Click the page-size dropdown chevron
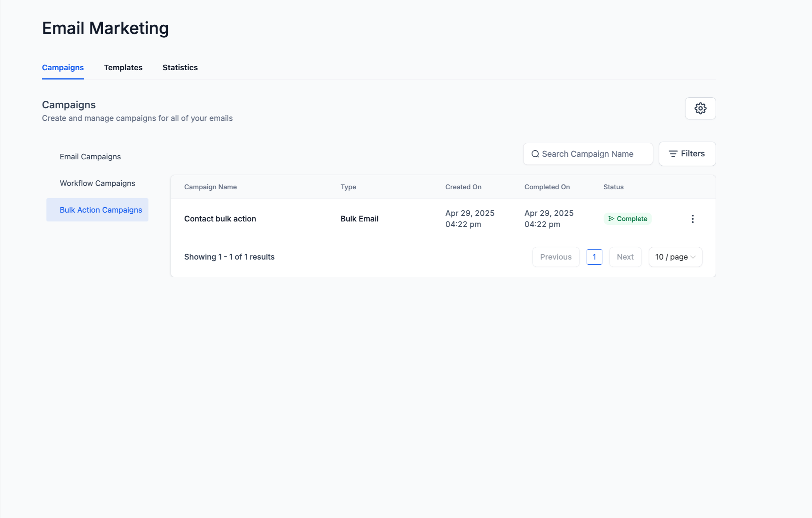This screenshot has width=812, height=518. pos(693,257)
